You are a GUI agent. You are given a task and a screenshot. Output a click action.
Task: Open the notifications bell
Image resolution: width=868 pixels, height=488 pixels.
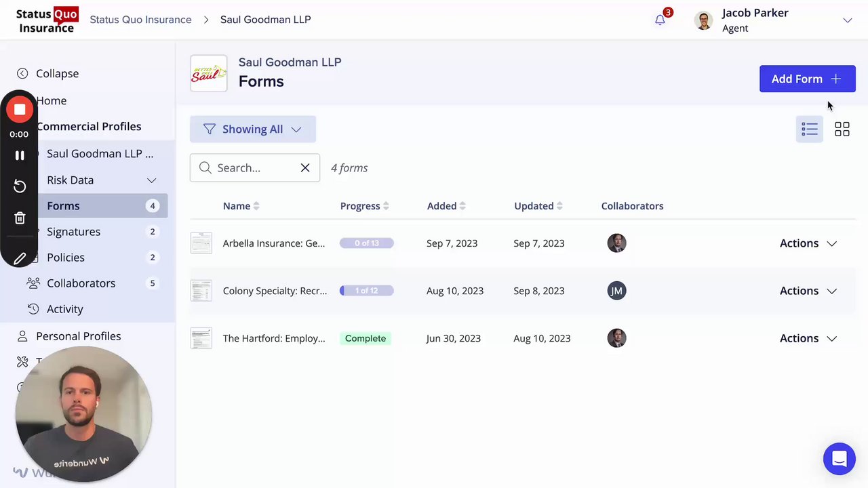coord(660,20)
